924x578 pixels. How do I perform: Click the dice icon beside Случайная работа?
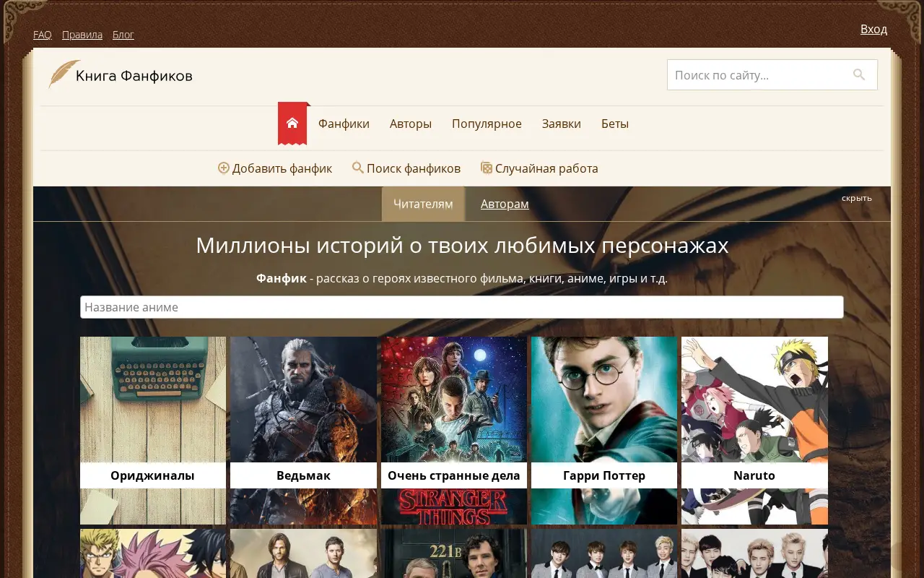click(x=487, y=168)
